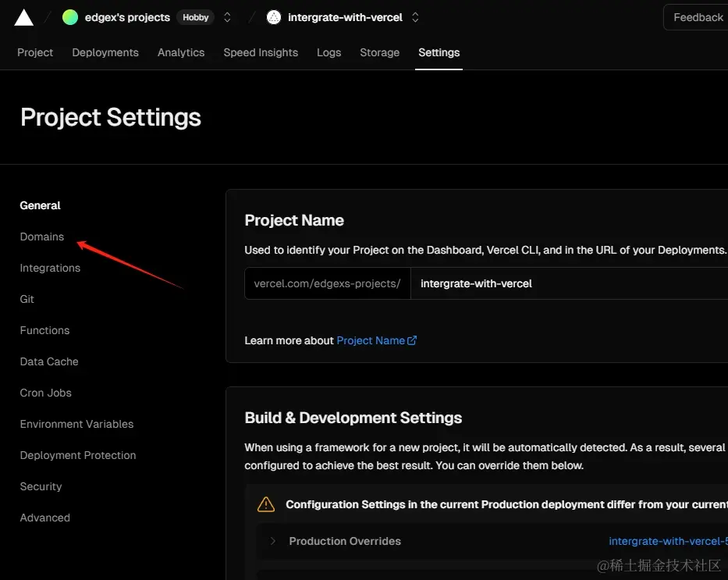The width and height of the screenshot is (728, 580).
Task: Click the Hobby plan badge
Action: (196, 17)
